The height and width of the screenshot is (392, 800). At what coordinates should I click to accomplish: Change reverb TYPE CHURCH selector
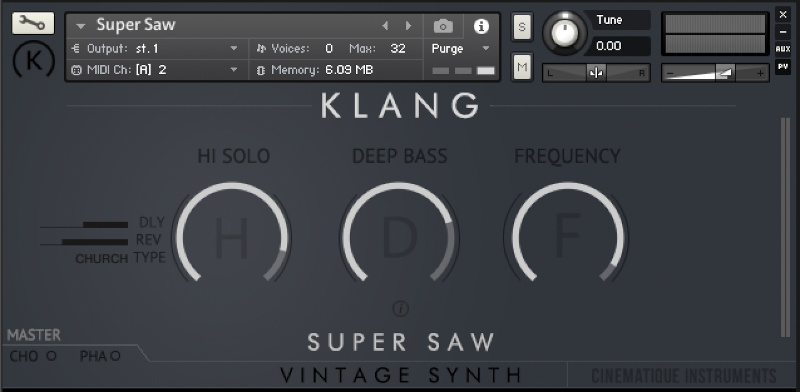click(102, 258)
